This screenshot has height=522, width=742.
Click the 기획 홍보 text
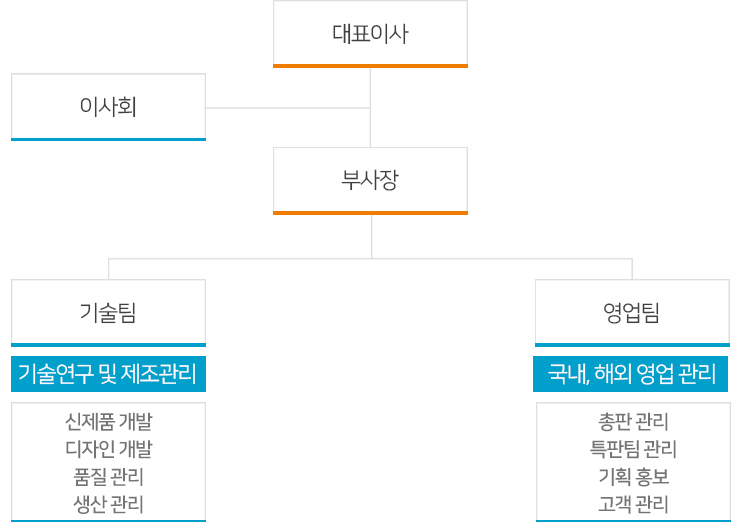pos(633,477)
